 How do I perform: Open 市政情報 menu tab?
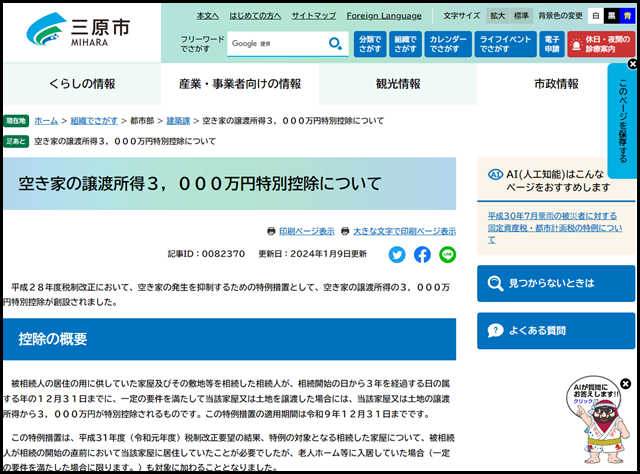pos(556,84)
